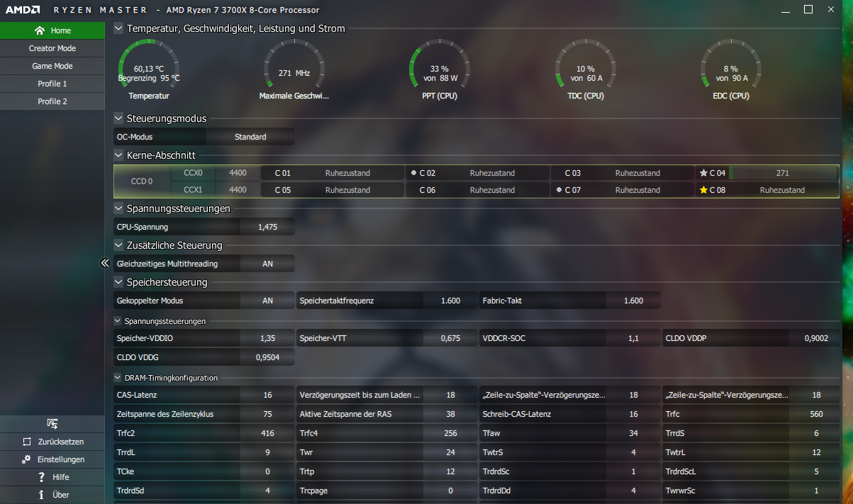853x504 pixels.
Task: Collapse the Zusätzliche Steuerung section
Action: 118,246
